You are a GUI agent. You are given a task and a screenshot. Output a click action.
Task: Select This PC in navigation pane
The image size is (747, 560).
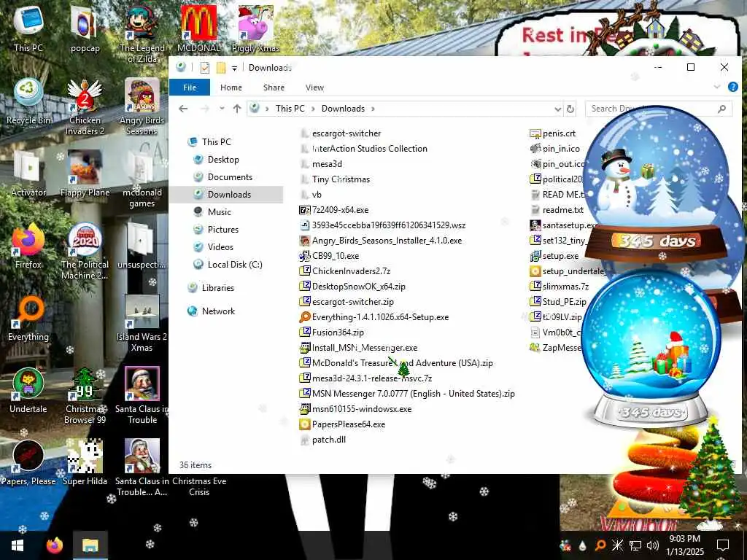(x=216, y=142)
